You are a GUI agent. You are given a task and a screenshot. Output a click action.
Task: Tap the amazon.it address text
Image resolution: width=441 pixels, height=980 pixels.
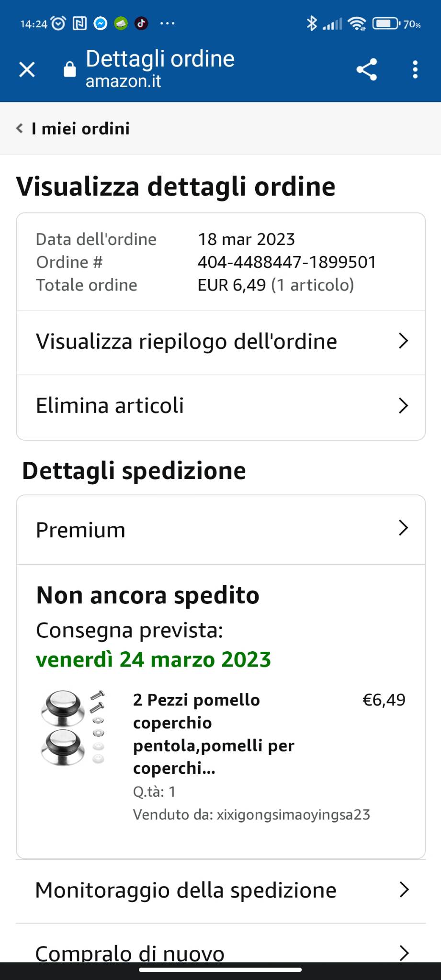tap(124, 81)
